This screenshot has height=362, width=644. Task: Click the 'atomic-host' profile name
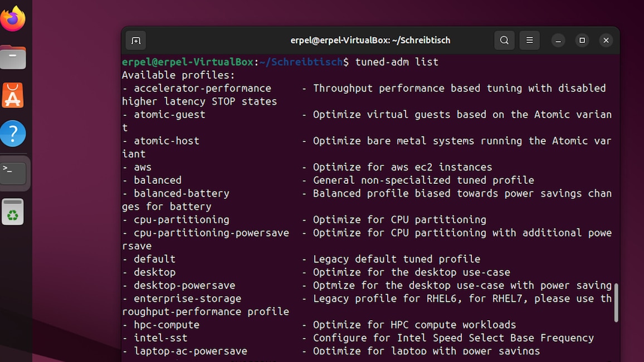click(167, 141)
